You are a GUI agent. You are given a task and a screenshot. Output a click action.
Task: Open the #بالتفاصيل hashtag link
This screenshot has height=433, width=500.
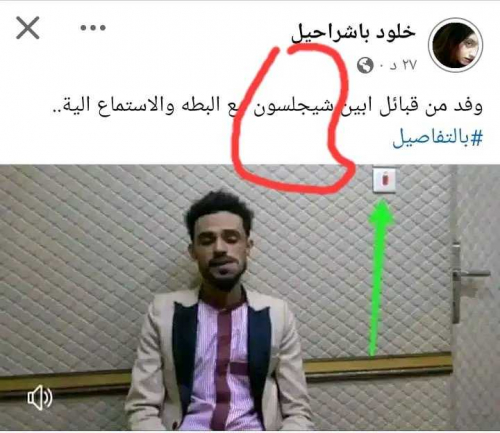pyautogui.click(x=437, y=138)
